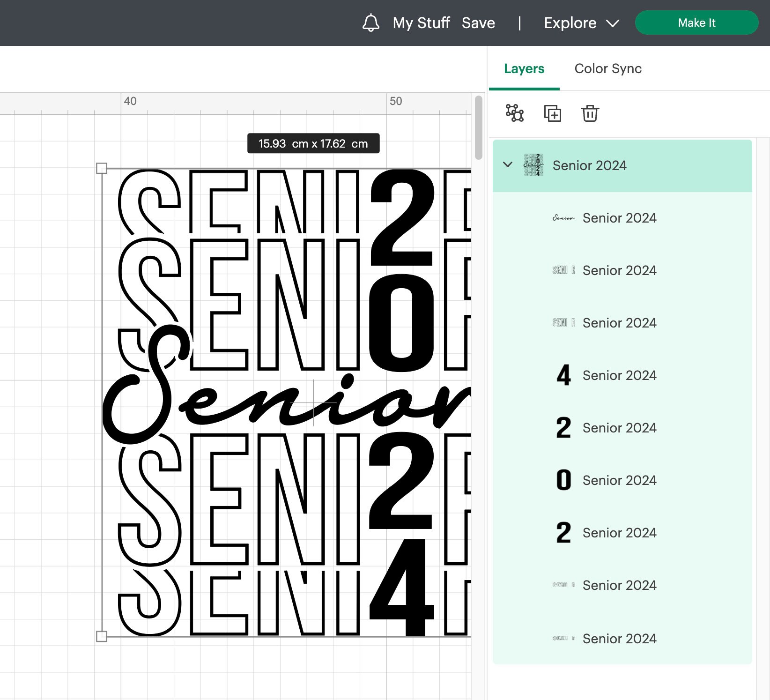Expand the layer list with the disclosure arrow
The image size is (770, 700).
508,165
